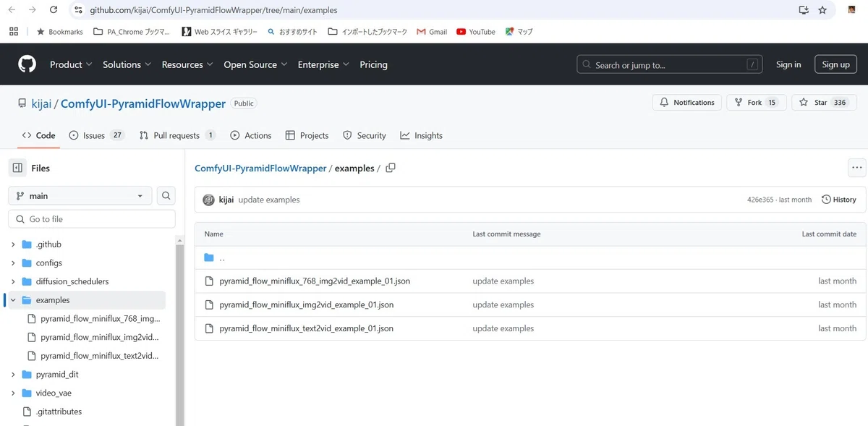Open pyramid_flow_miniflux_img2vid_example_01.json in the file table

click(306, 304)
